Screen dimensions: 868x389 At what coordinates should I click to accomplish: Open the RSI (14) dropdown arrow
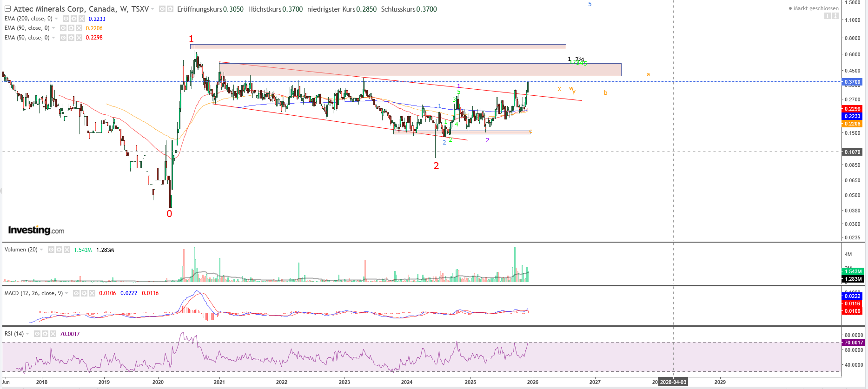27,334
